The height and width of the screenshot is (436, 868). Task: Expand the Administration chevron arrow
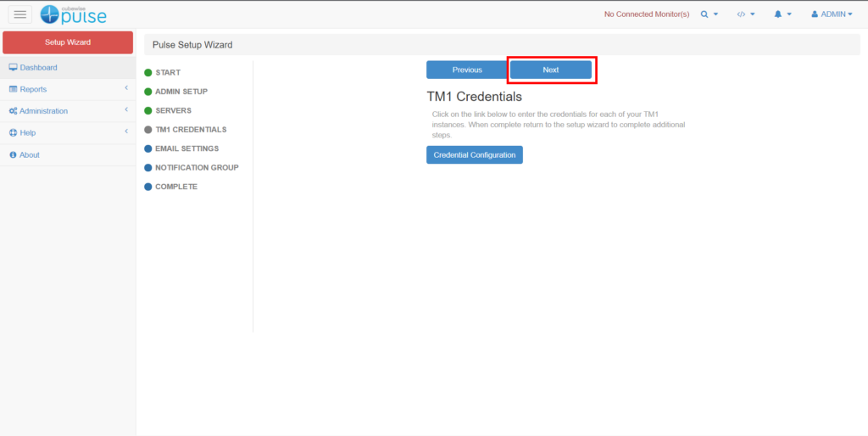126,109
